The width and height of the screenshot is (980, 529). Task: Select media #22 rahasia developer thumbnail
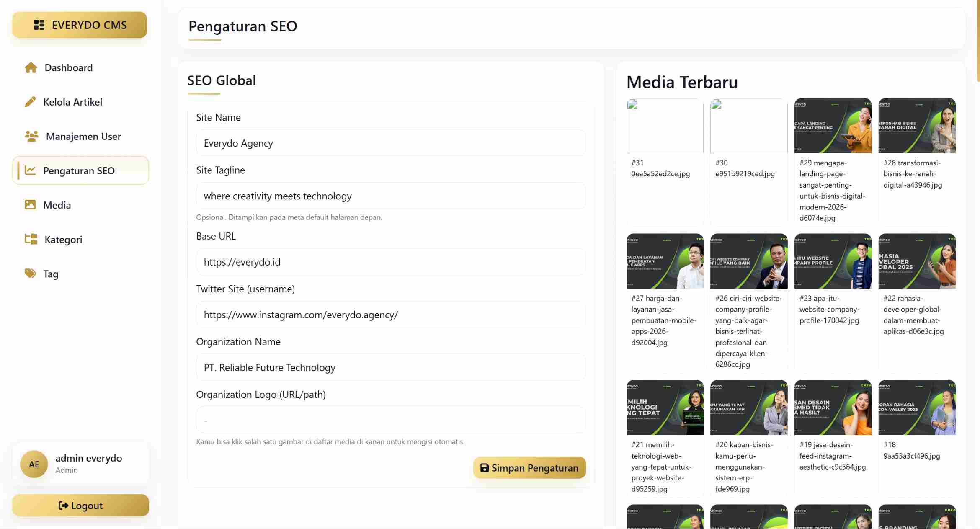tap(917, 261)
